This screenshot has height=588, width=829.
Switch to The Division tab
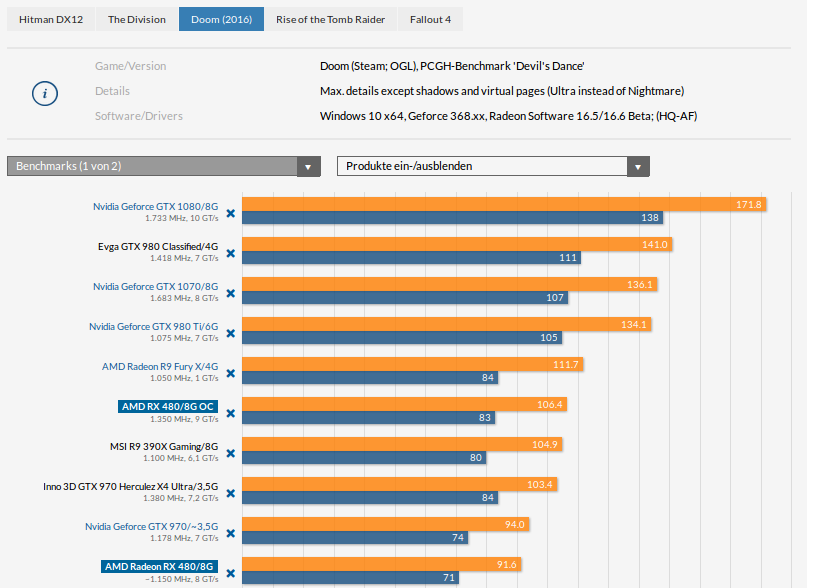137,20
